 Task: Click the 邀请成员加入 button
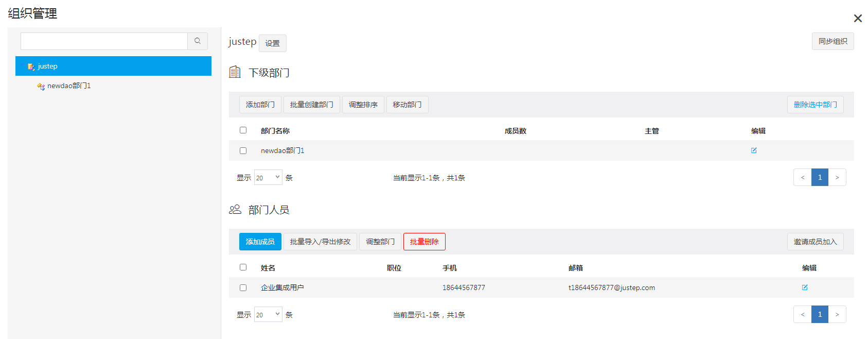click(816, 242)
